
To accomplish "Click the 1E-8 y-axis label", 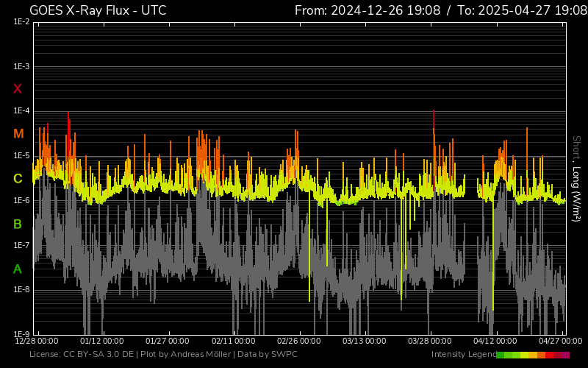I will pyautogui.click(x=21, y=289).
